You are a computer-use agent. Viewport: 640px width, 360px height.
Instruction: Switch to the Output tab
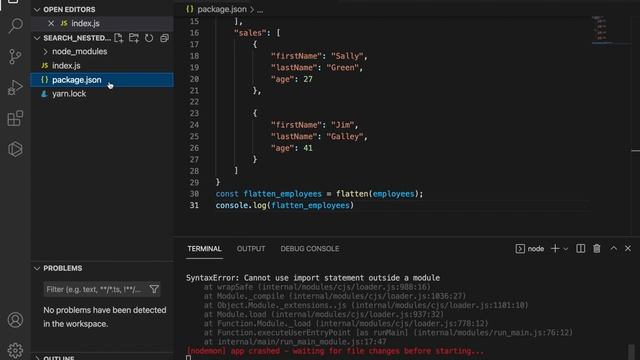click(x=251, y=249)
